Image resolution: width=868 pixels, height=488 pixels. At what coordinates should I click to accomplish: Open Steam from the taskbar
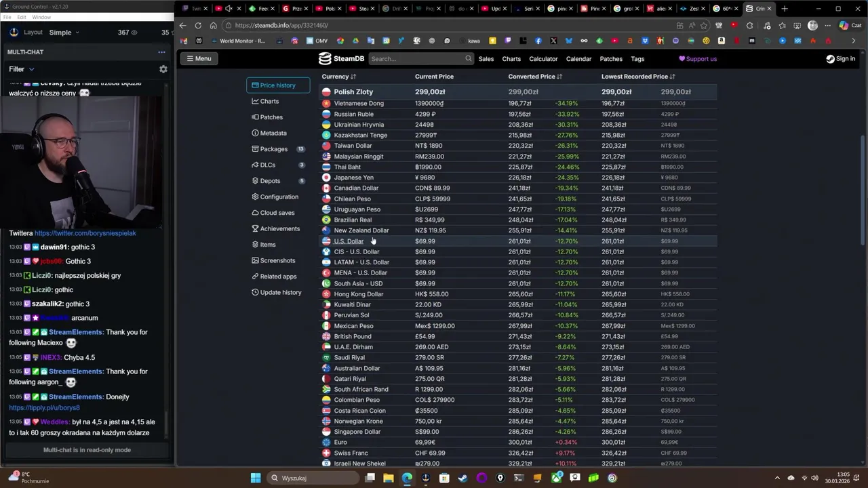pos(462,478)
